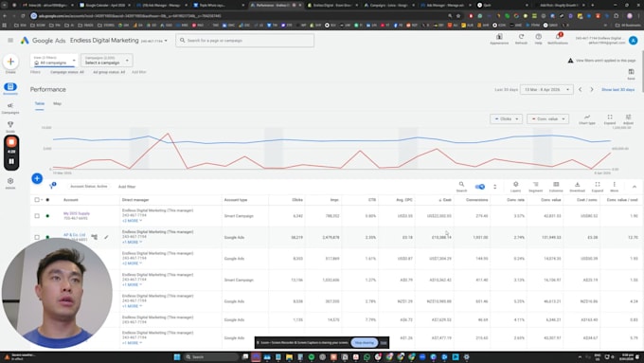Sort by the Conversions column header

click(476, 200)
